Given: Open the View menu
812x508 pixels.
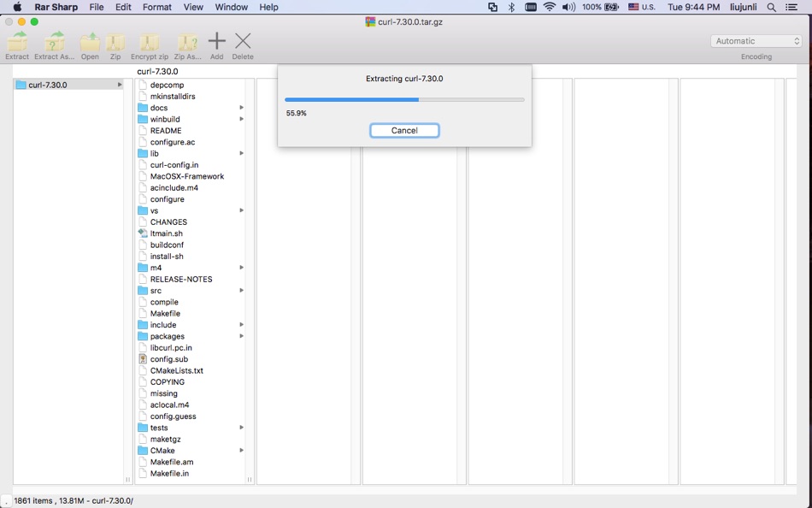Looking at the screenshot, I should point(193,7).
